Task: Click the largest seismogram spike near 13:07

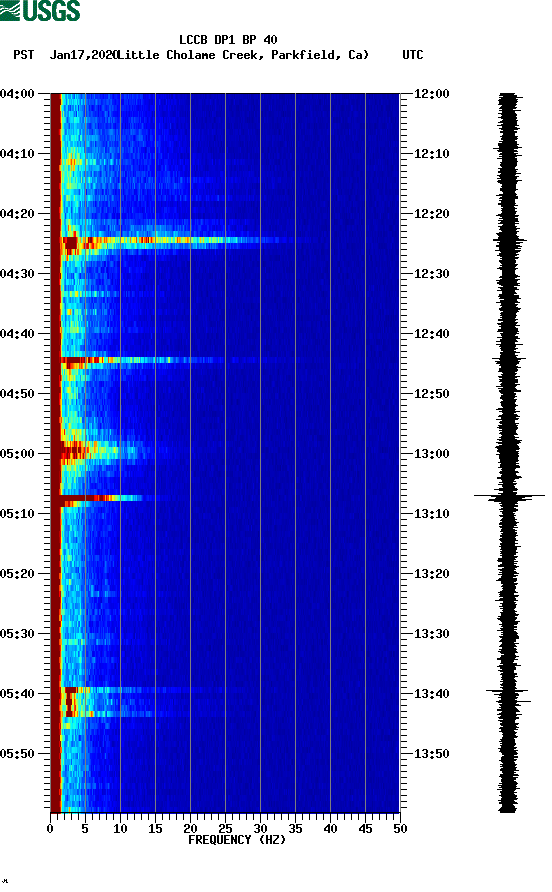Action: tap(509, 496)
